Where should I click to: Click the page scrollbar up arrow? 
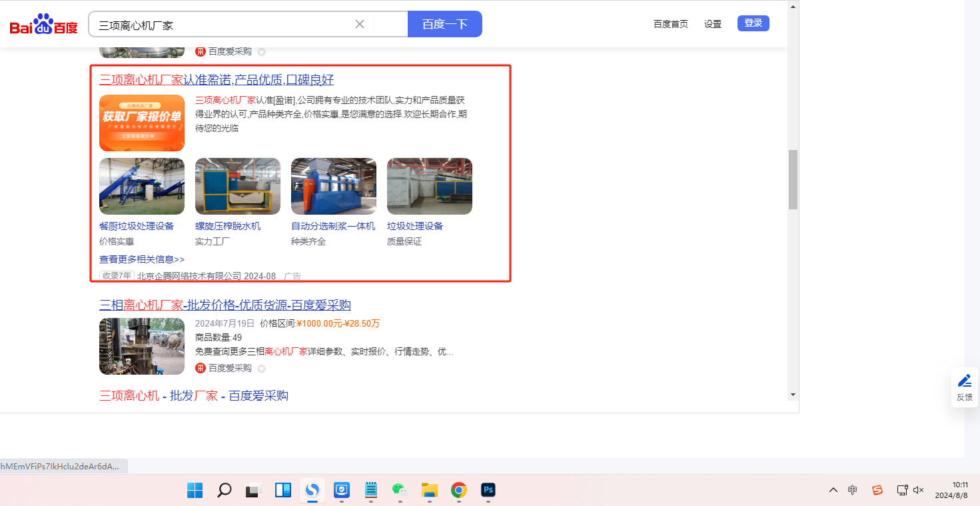click(x=793, y=7)
